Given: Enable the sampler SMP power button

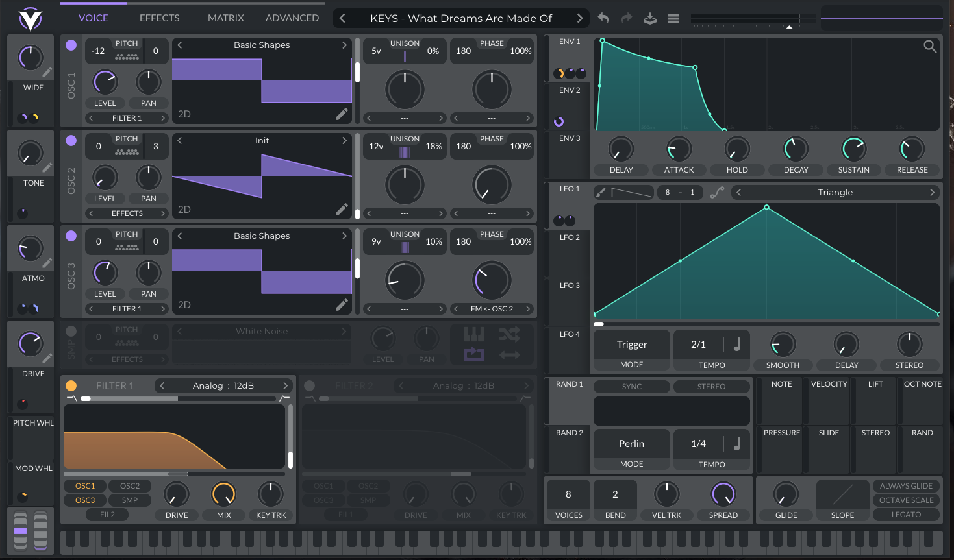Looking at the screenshot, I should pos(71,332).
